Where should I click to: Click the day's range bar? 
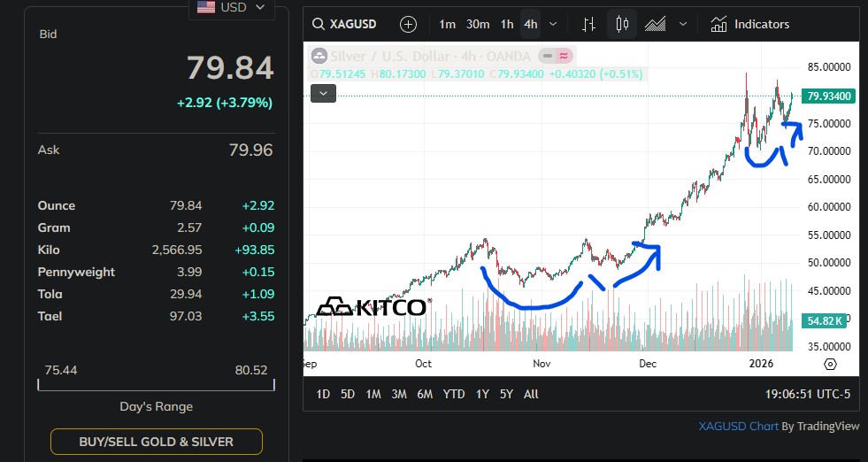[x=156, y=385]
